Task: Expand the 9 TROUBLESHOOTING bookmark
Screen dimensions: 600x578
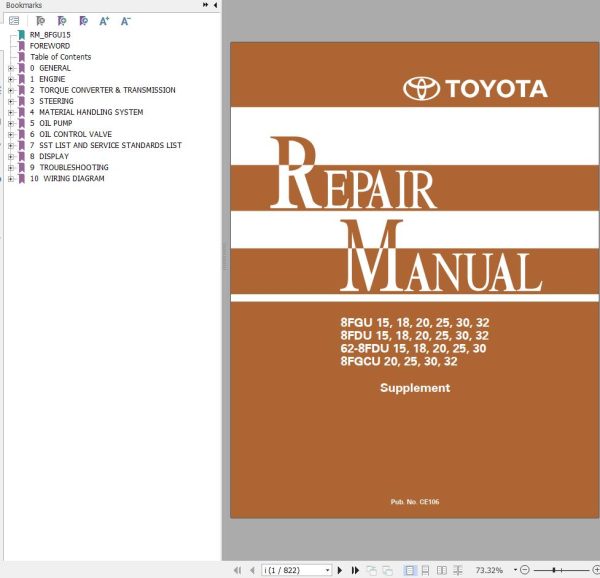Action: coord(11,168)
